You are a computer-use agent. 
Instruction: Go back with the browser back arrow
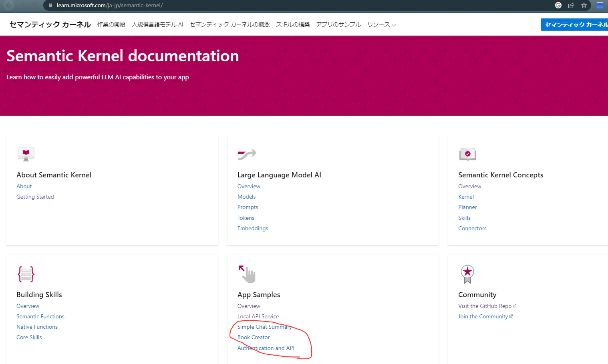9,5
